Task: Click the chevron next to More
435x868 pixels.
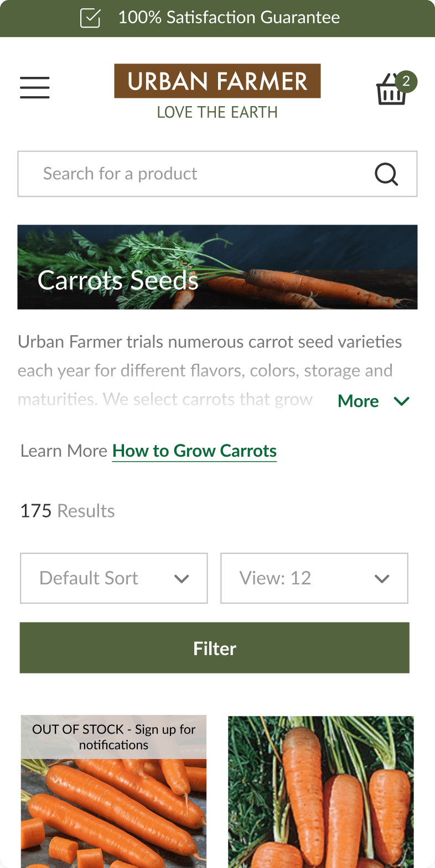Action: [401, 401]
